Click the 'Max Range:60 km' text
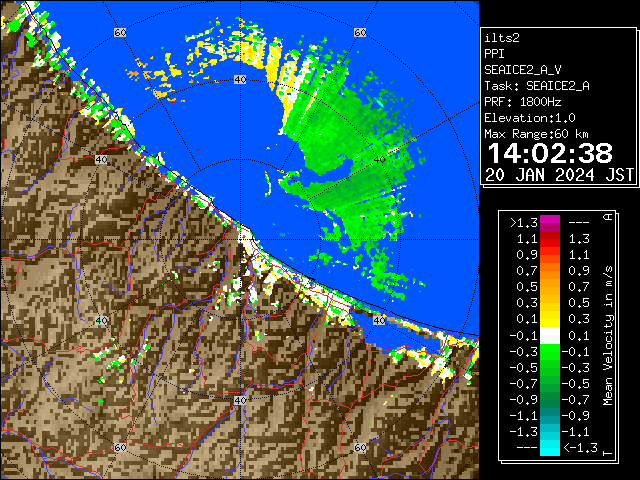 [x=536, y=134]
